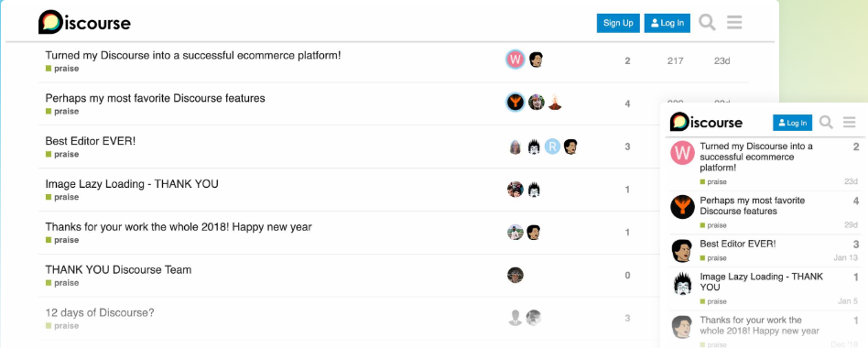This screenshot has height=348, width=868.
Task: Click the search icon in mobile header
Action: (826, 123)
